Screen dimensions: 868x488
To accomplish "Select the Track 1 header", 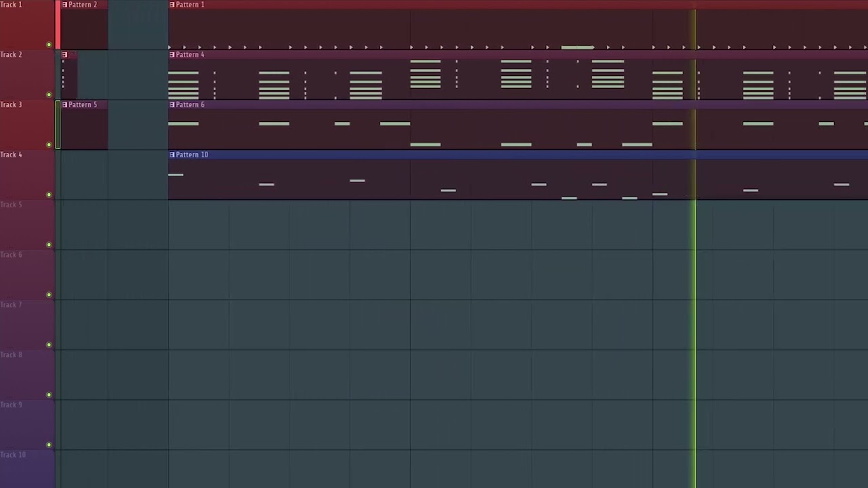I will pos(27,25).
